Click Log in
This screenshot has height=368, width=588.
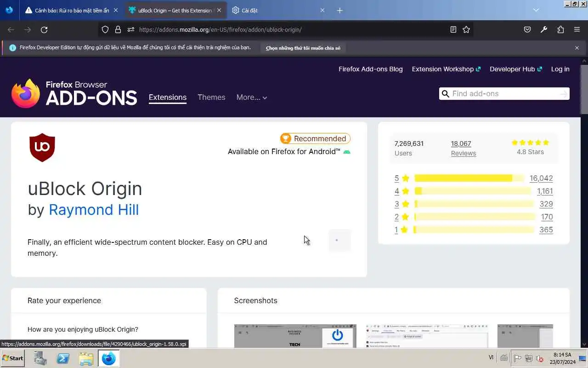coord(560,69)
